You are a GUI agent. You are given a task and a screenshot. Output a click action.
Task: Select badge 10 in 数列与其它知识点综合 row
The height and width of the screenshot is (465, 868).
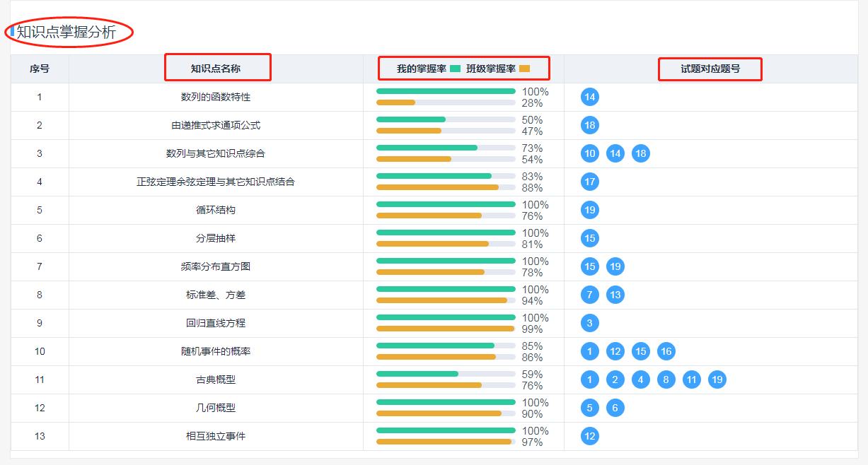[x=589, y=153]
